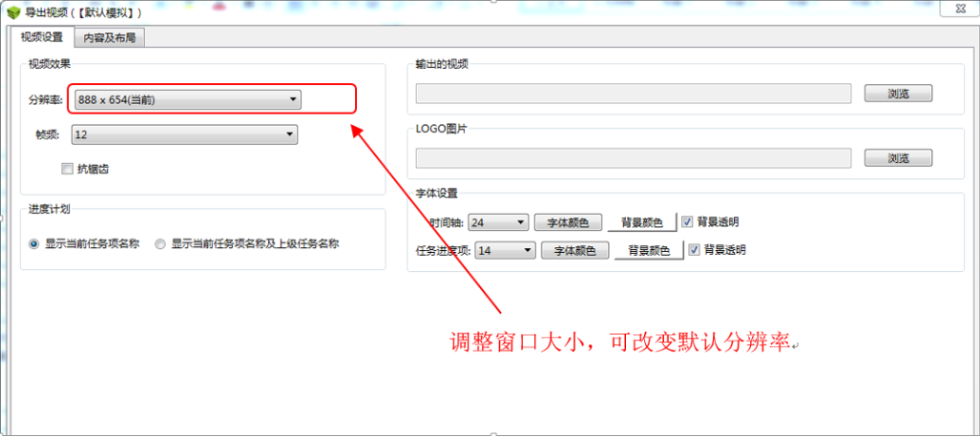The height and width of the screenshot is (437, 980).
Task: Select 显示当前任务项名称及上级任务名称 radio option
Action: pos(160,244)
